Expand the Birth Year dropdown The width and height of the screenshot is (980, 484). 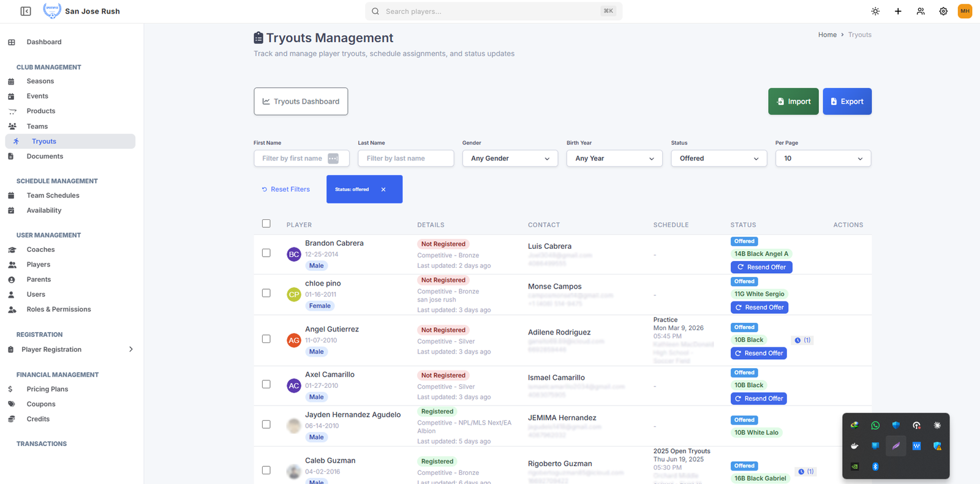614,158
